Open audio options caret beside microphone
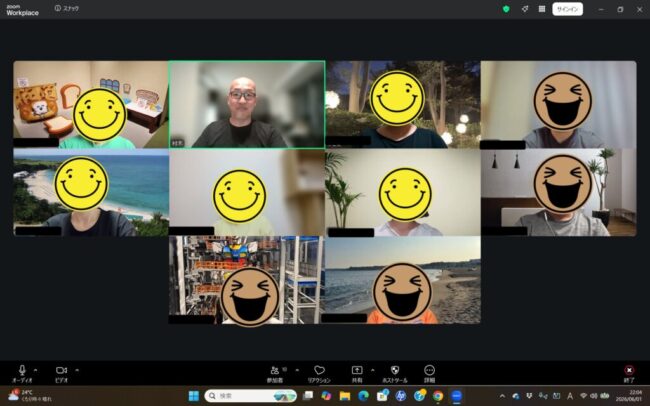 [x=36, y=370]
